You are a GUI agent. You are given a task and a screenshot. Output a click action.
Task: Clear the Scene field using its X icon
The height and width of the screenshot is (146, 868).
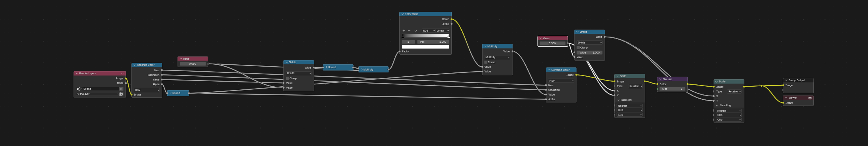click(x=121, y=89)
